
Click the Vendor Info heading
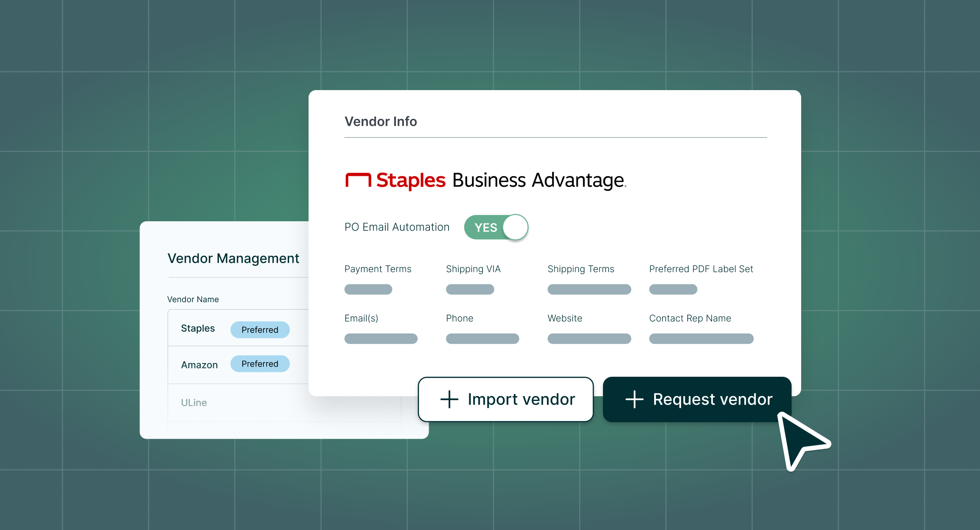381,121
